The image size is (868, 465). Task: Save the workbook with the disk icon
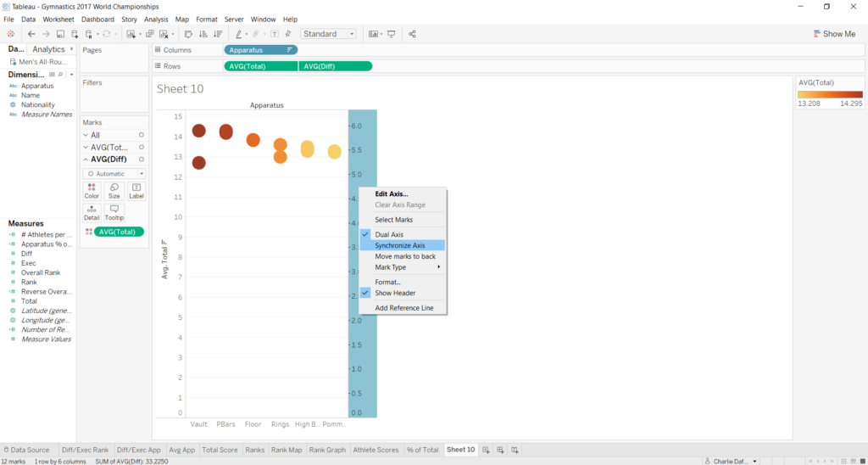coord(60,34)
